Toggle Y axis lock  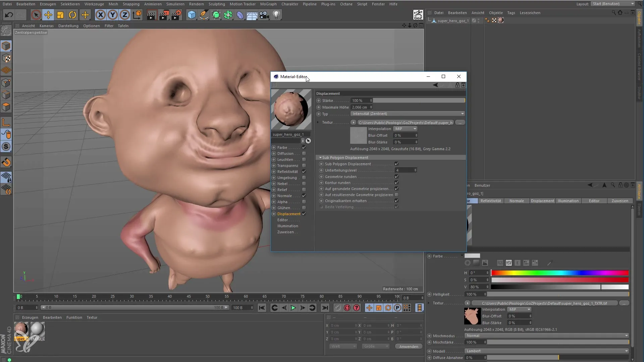(x=113, y=15)
